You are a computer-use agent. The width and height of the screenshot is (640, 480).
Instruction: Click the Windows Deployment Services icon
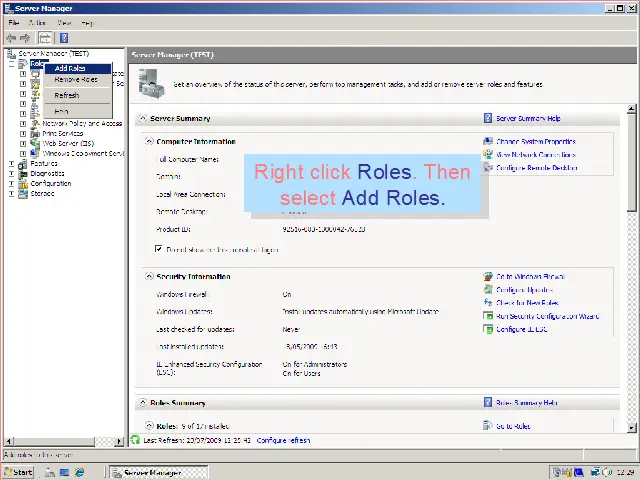point(35,153)
